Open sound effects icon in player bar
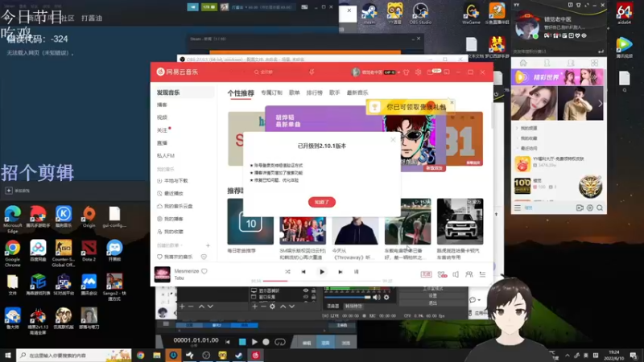Viewport: 644px width, 362px height. [442, 274]
